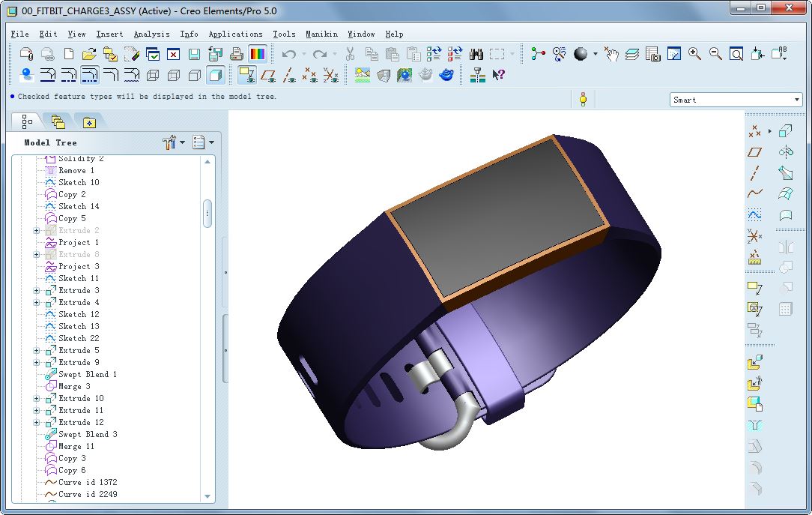Toggle Hidden Line display mode
Image resolution: width=812 pixels, height=515 pixels.
pos(174,75)
